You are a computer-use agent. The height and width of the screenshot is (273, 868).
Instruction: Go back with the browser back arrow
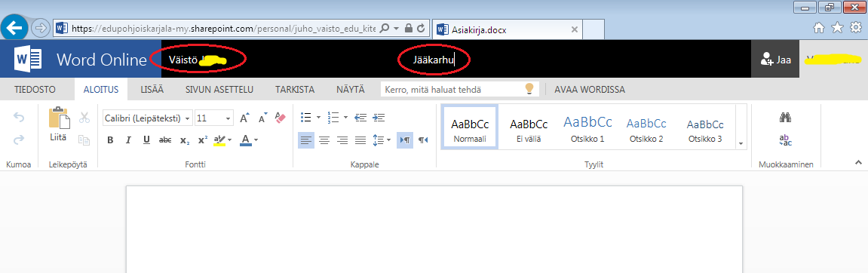(x=15, y=27)
